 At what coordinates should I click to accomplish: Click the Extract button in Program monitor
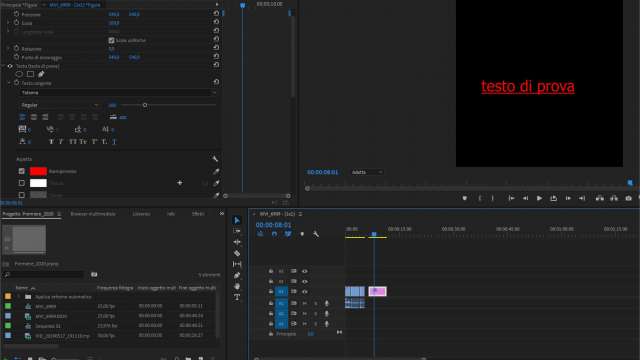point(614,198)
